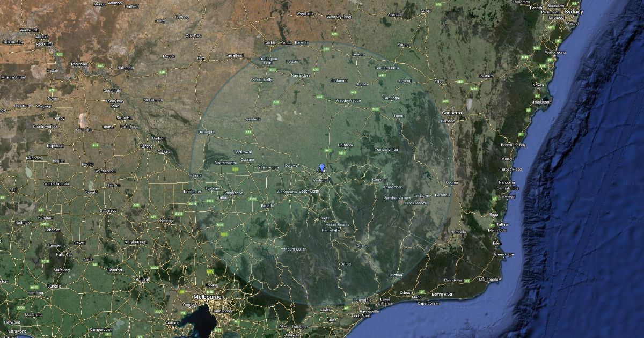Click the 'Stawell' map label
The width and height of the screenshot is (644, 338).
pyautogui.click(x=79, y=243)
